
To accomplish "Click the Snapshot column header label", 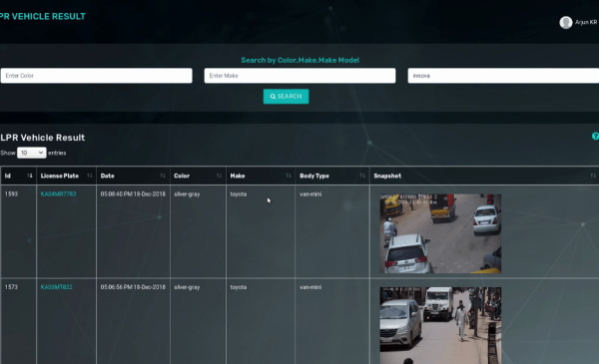I will click(x=387, y=176).
